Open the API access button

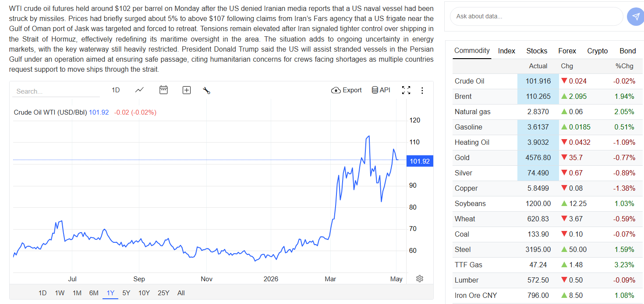pos(381,90)
